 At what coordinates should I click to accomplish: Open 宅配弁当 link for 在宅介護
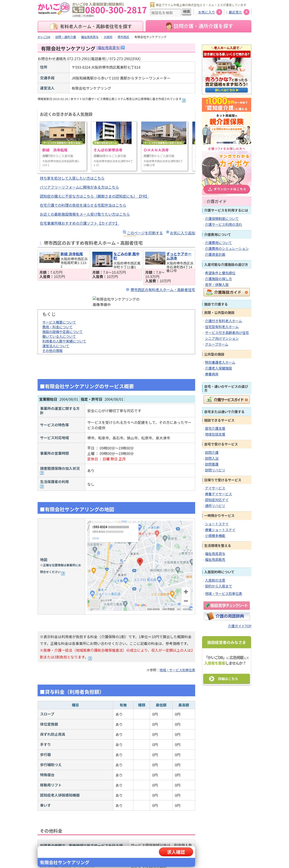point(83,205)
